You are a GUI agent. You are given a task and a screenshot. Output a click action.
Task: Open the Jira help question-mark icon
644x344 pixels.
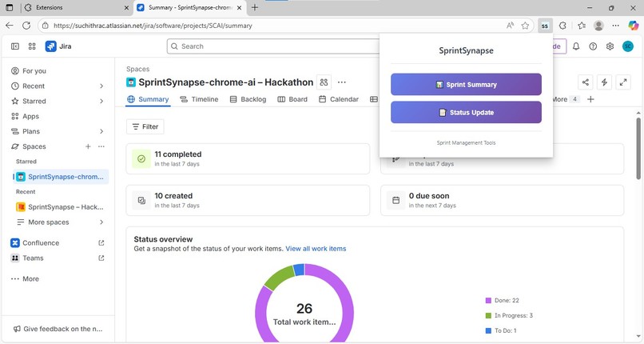(593, 46)
